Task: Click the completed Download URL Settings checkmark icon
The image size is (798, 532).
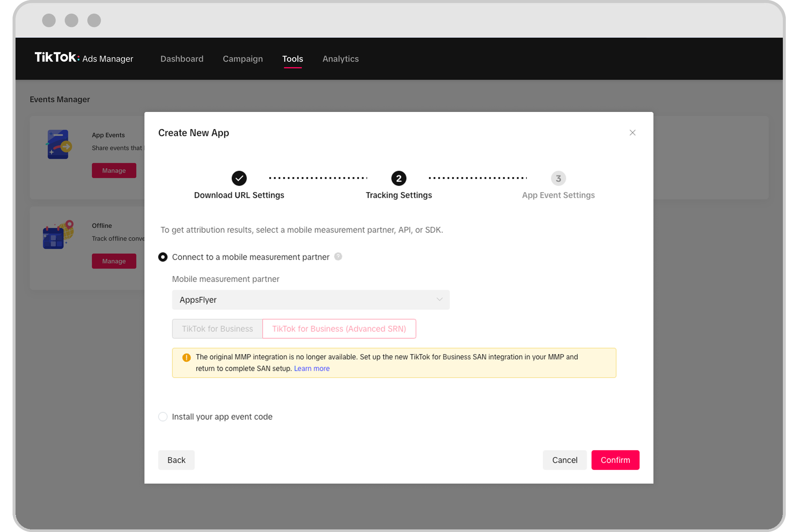Action: [x=239, y=178]
